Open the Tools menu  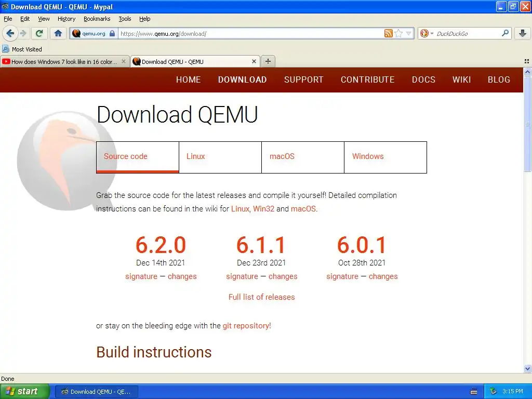click(x=125, y=19)
